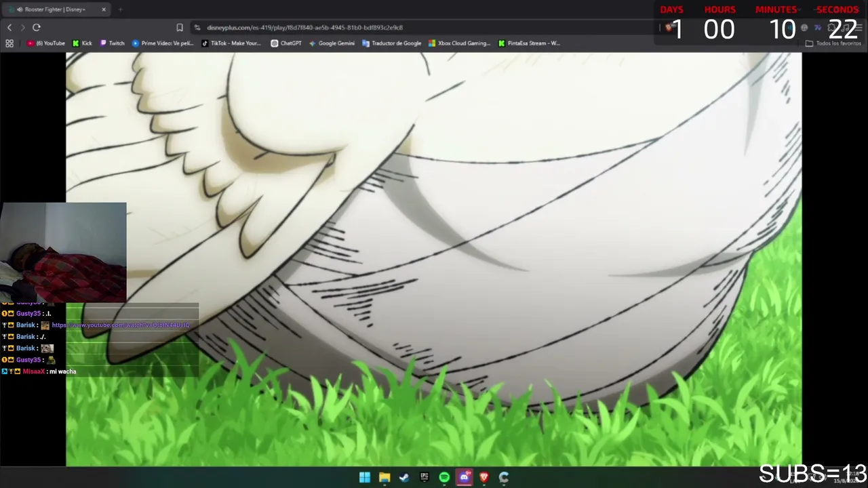
Task: Launch Steam from the taskbar
Action: click(404, 477)
